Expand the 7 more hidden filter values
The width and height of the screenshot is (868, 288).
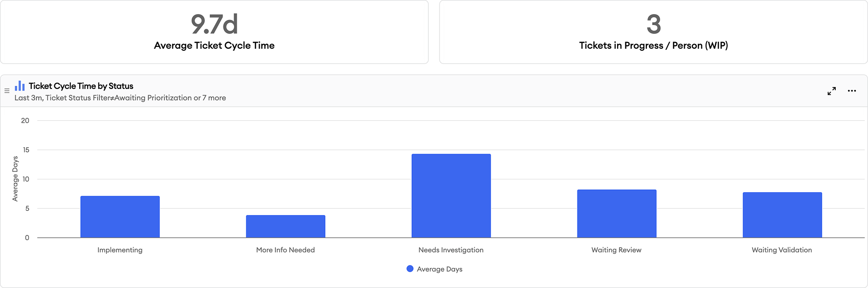point(210,98)
